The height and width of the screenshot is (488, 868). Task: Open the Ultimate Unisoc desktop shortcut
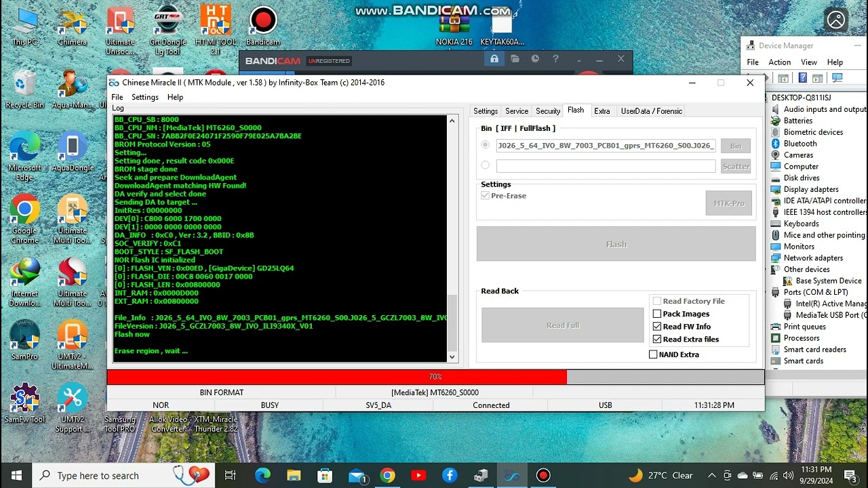coord(120,30)
